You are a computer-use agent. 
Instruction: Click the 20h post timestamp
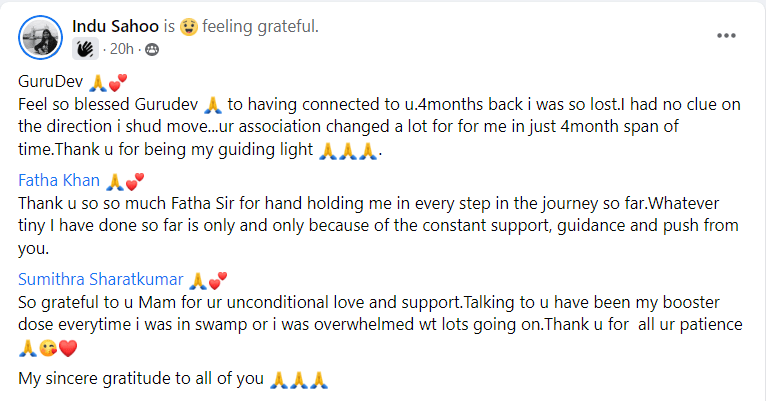(x=120, y=48)
